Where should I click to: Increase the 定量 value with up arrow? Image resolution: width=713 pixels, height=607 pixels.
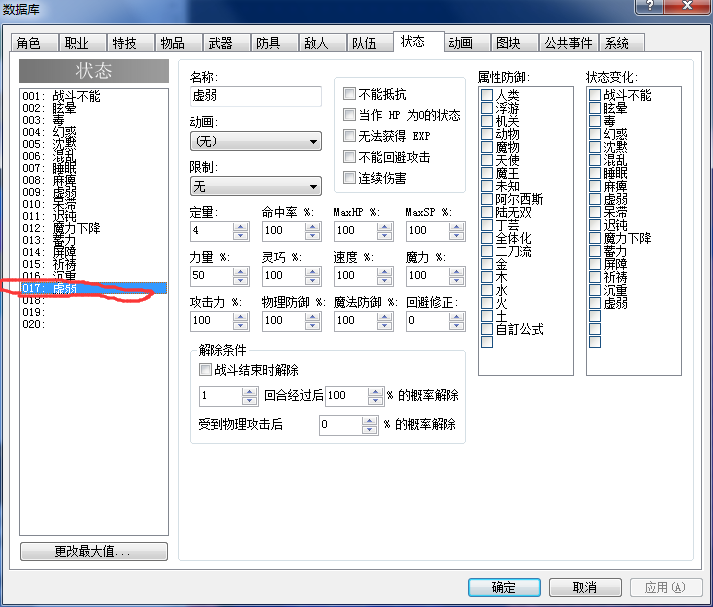241,226
